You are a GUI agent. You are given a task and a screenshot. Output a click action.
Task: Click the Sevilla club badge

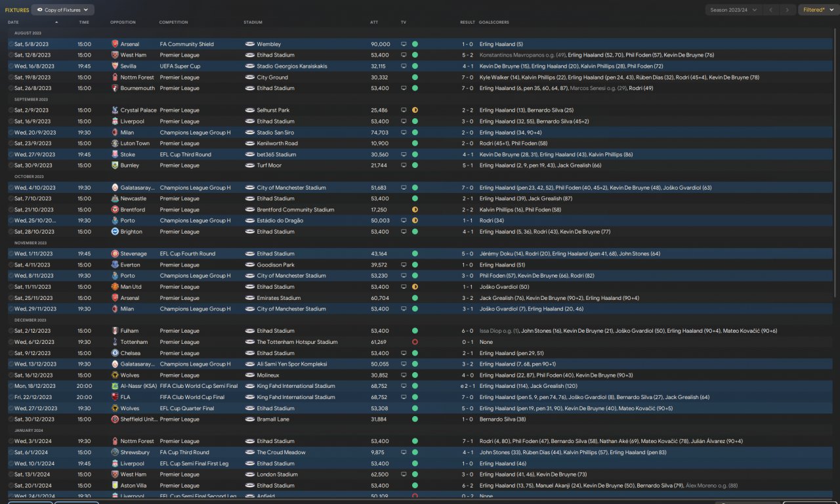115,66
